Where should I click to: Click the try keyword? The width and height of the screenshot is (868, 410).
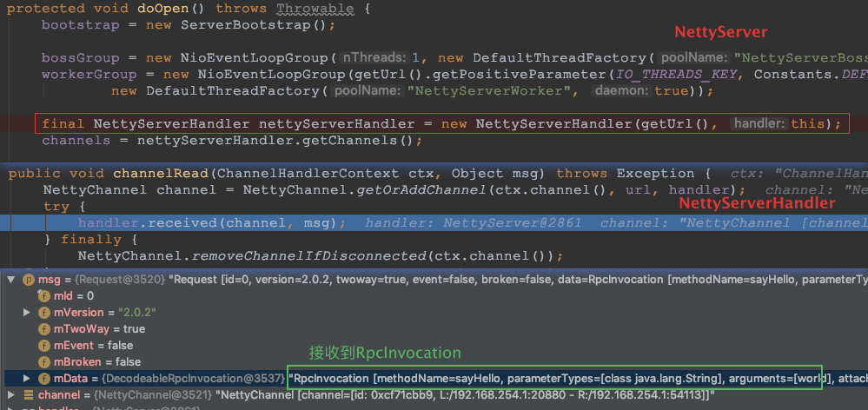click(x=56, y=207)
